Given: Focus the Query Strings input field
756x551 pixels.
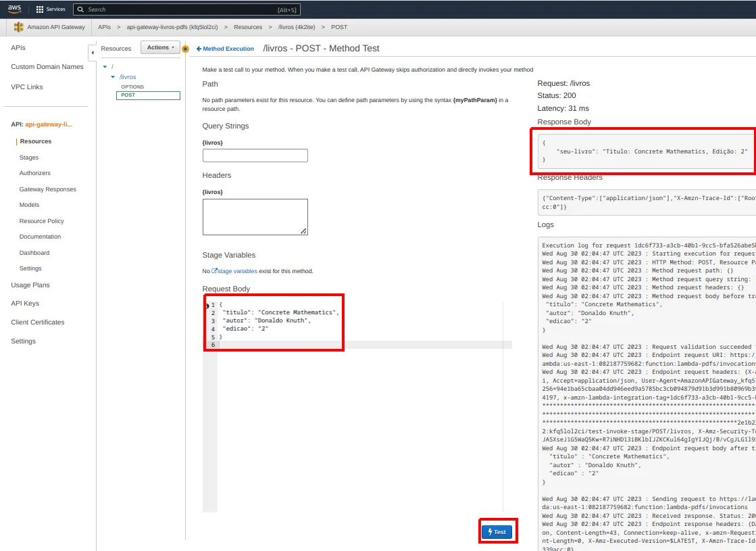Looking at the screenshot, I should (x=255, y=155).
